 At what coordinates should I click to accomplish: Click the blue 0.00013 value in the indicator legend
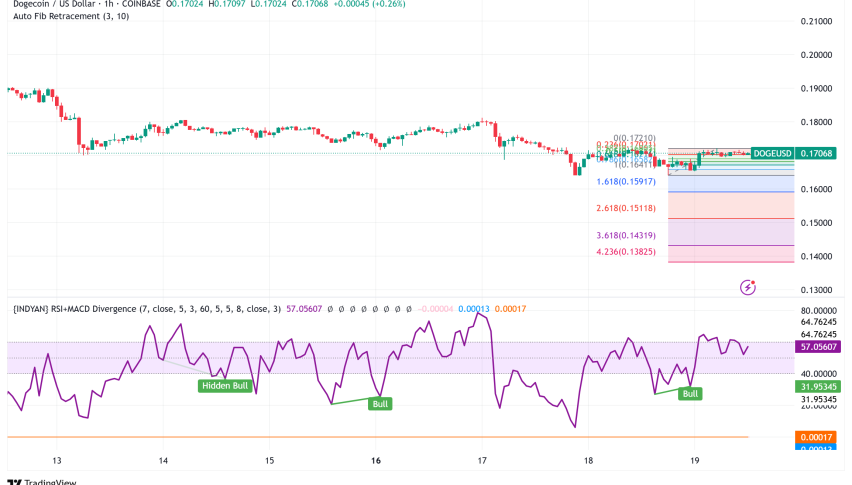pos(474,308)
